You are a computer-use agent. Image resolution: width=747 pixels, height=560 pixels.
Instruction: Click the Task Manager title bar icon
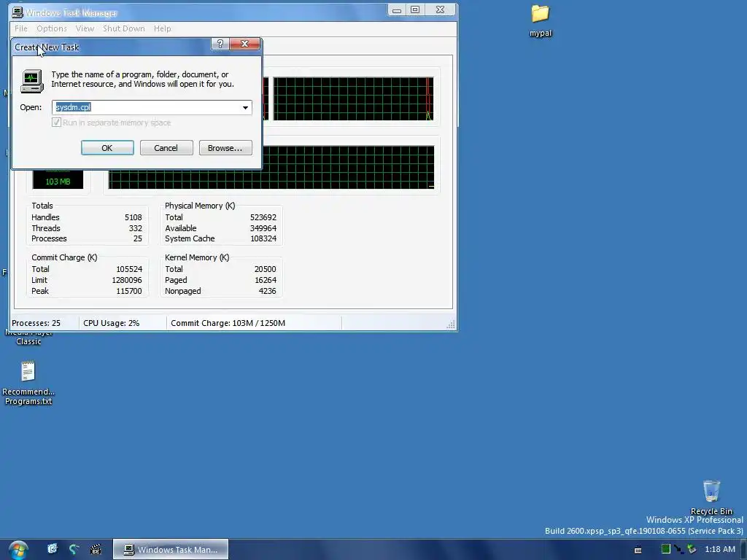pos(18,12)
